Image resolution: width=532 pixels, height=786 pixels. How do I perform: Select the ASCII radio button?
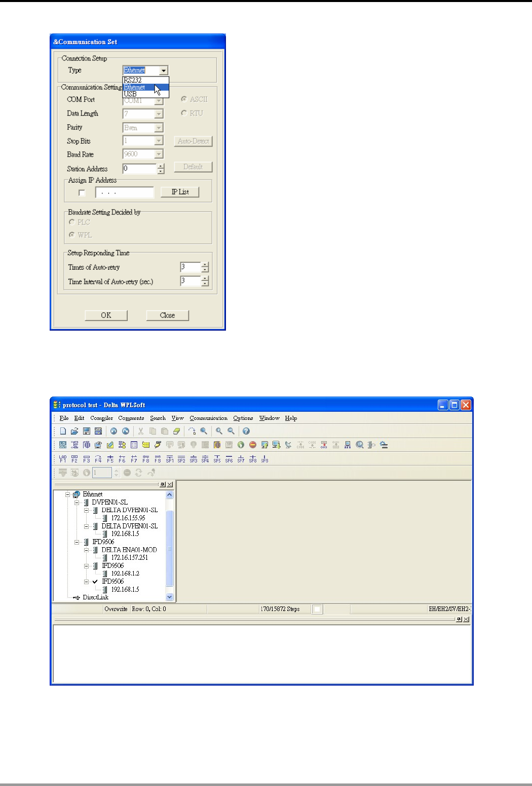click(184, 99)
